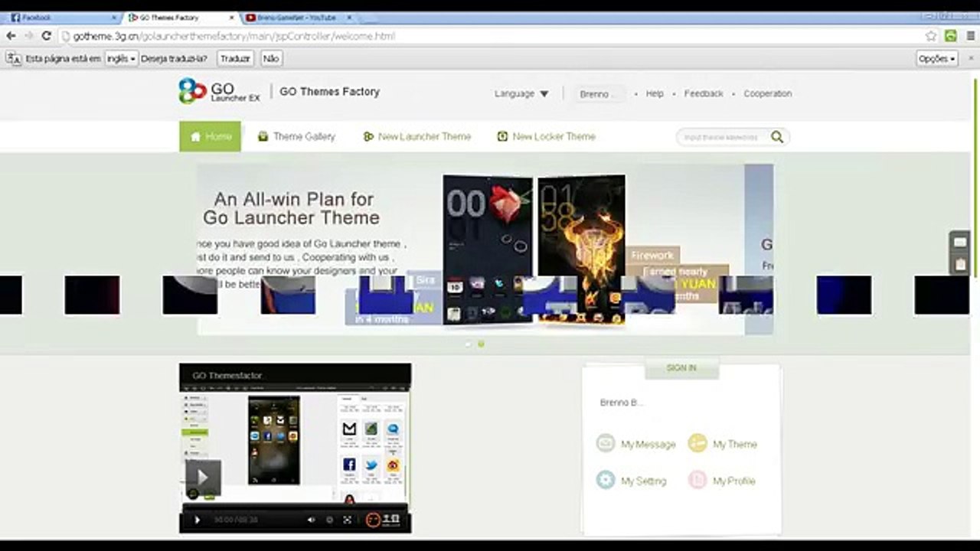Select the Home navigation tab
The height and width of the screenshot is (551, 980).
(210, 136)
